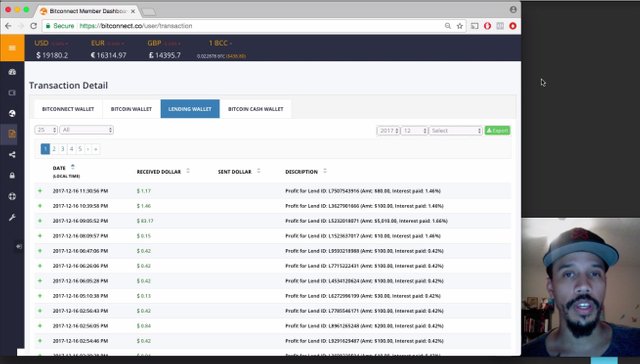Expand the row dated 2017-12-16 11:30:56 PM
Viewport: 640px width, 364px height.
tap(40, 191)
